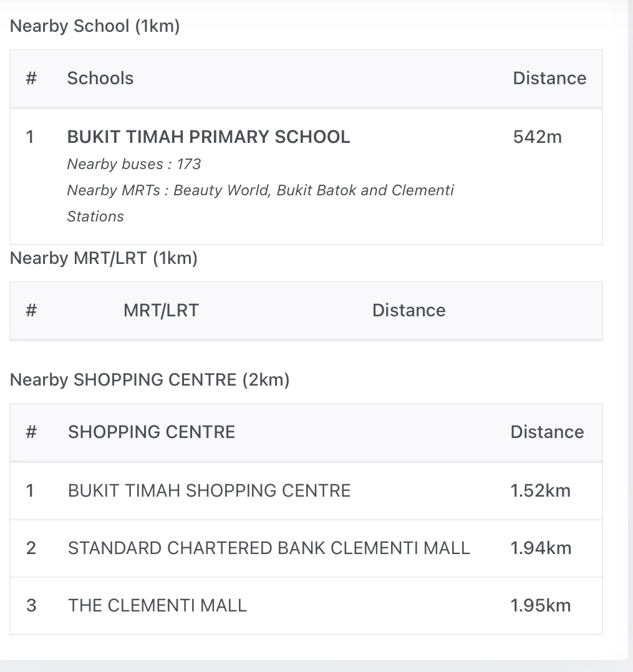Click the Bukit Timah Primary School name

pyautogui.click(x=208, y=137)
